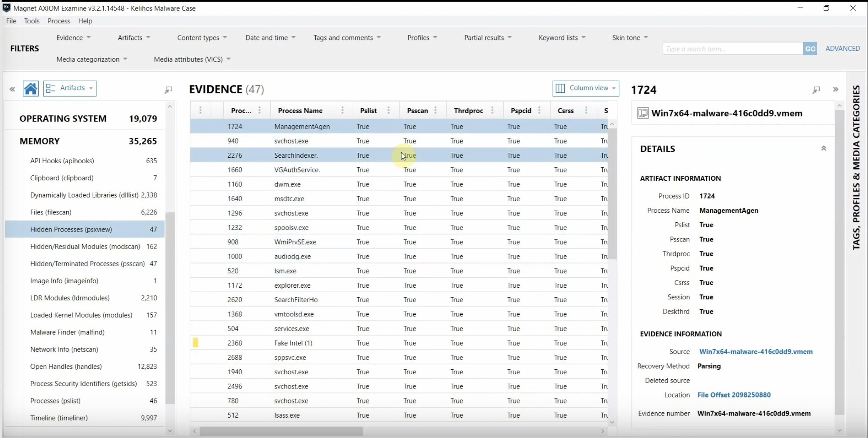Click the details pane vertical scrollbar
Viewport: 868px width, 438px height.
tap(839, 262)
